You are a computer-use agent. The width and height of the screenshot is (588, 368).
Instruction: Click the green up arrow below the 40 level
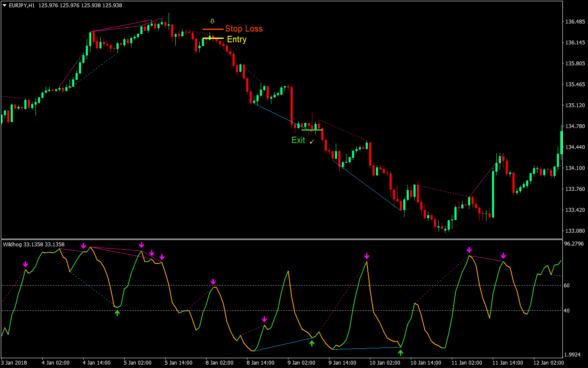coord(117,313)
